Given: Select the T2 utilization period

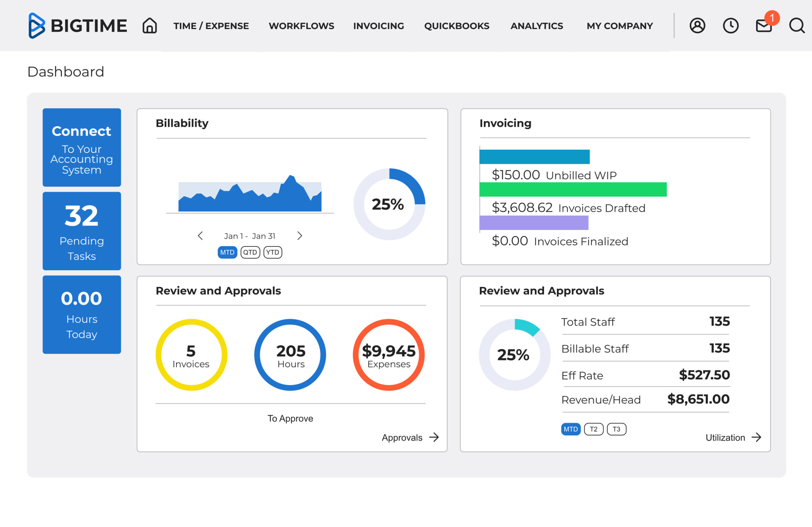Looking at the screenshot, I should (594, 429).
